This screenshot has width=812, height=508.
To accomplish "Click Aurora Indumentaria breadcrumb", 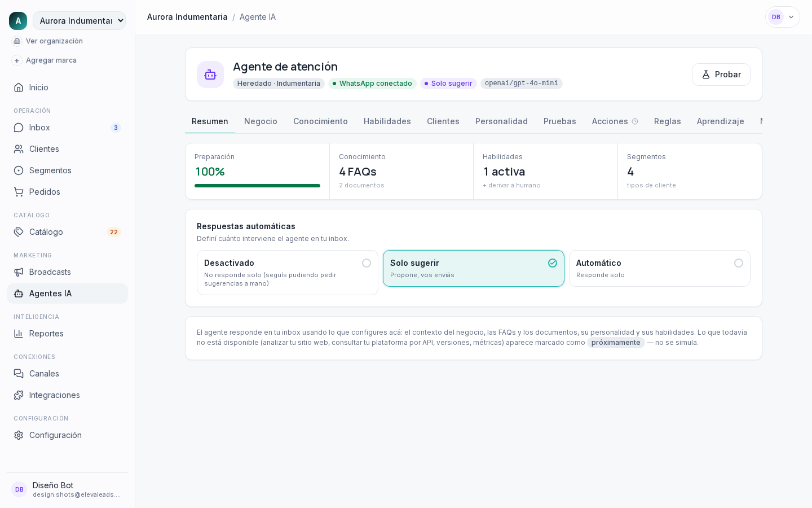I will [x=187, y=17].
